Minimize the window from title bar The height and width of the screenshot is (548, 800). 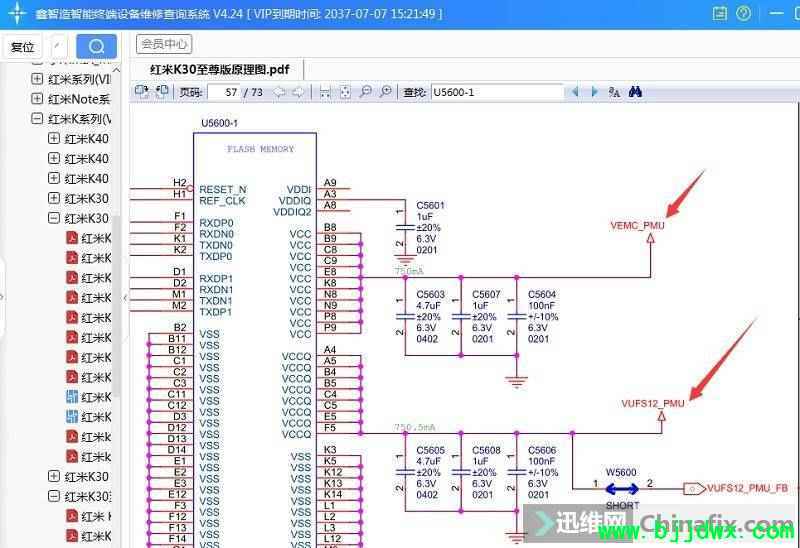(776, 13)
